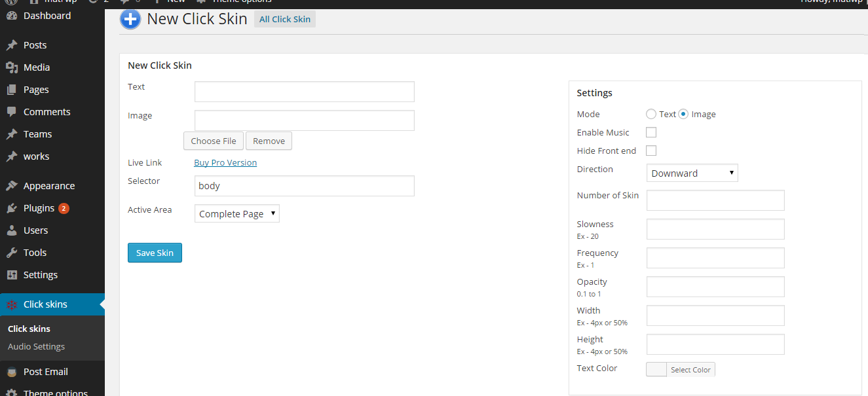Click the Plugins plug icon

click(x=11, y=208)
